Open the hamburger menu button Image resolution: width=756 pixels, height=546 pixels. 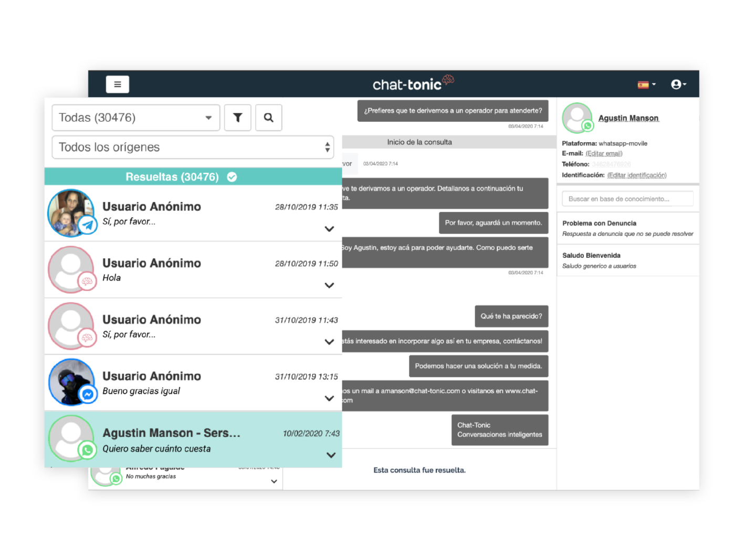coord(118,84)
